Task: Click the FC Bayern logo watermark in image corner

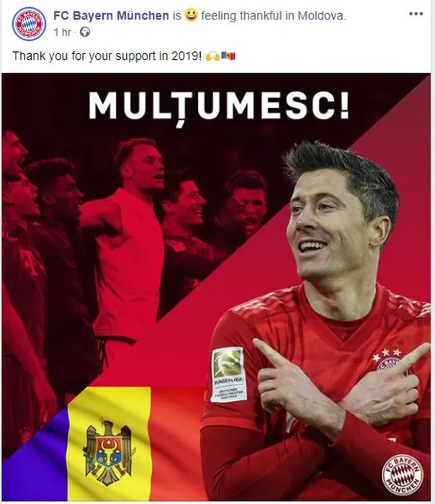Action: (x=402, y=474)
